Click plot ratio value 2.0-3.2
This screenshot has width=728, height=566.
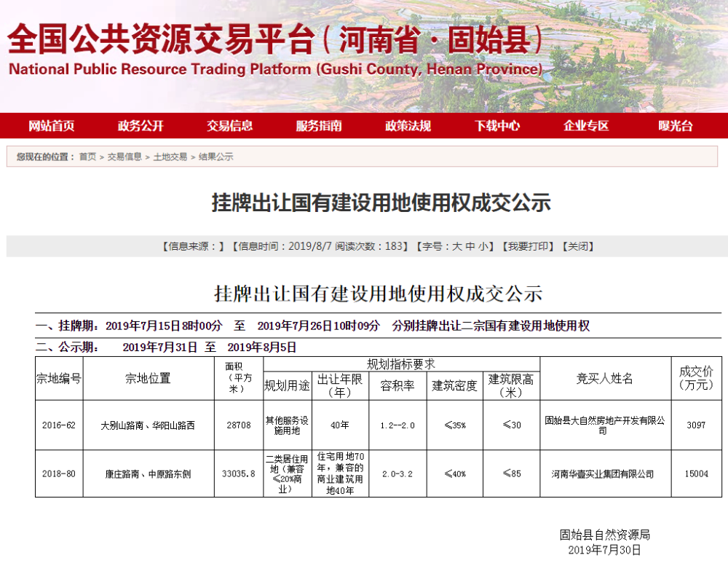click(x=397, y=474)
